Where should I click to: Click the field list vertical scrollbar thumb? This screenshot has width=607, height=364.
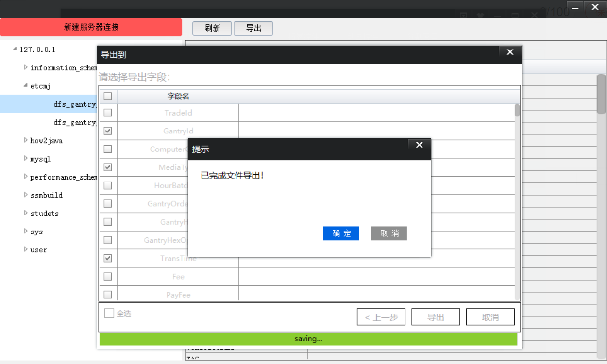click(x=517, y=110)
